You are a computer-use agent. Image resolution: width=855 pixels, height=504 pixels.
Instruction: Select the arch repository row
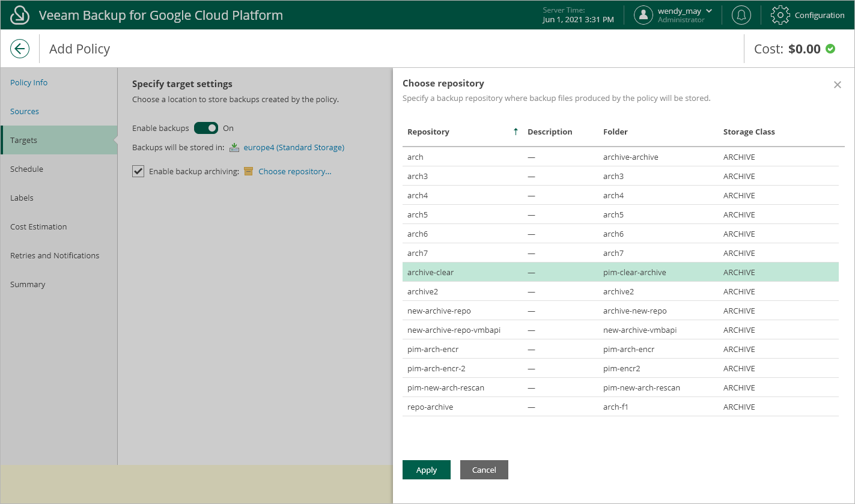pos(621,157)
